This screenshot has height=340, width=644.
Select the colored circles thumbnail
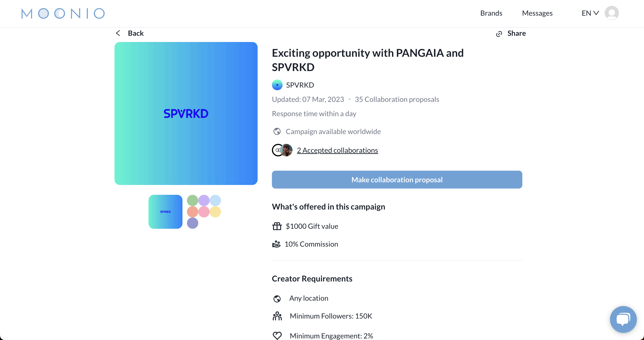[204, 212]
